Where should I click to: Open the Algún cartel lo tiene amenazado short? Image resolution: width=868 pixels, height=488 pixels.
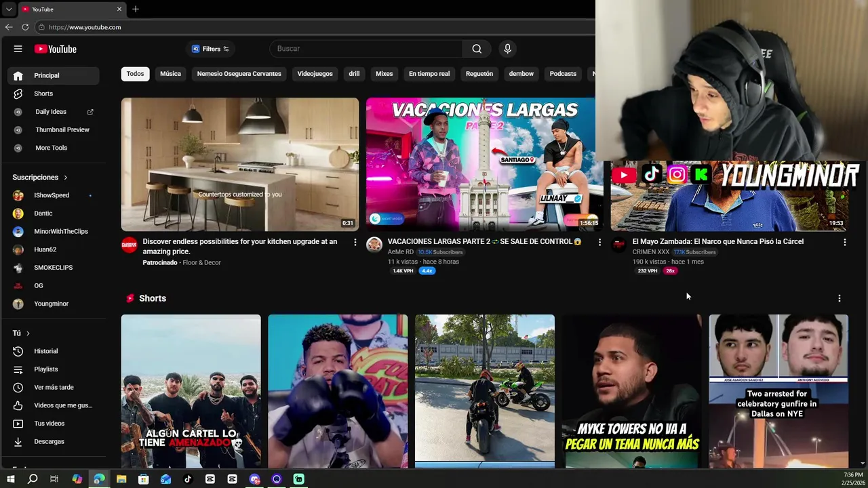191,391
